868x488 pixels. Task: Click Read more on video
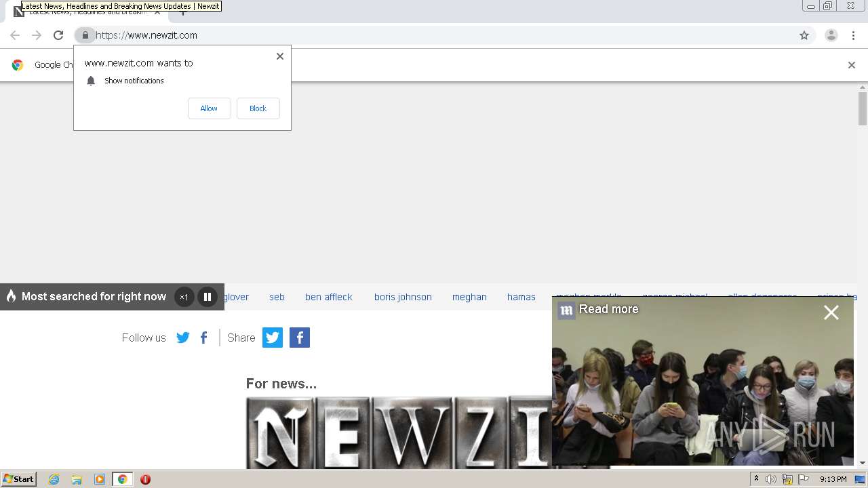(x=608, y=309)
